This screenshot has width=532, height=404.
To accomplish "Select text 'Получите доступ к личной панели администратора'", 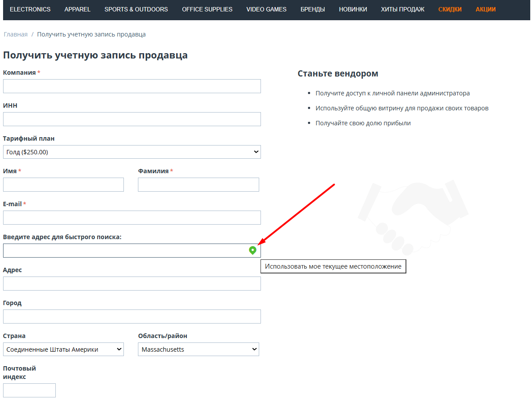I will point(393,93).
